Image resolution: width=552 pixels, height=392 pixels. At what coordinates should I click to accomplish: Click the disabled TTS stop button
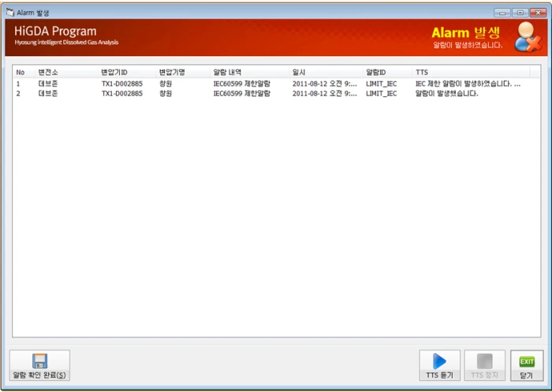pyautogui.click(x=485, y=365)
